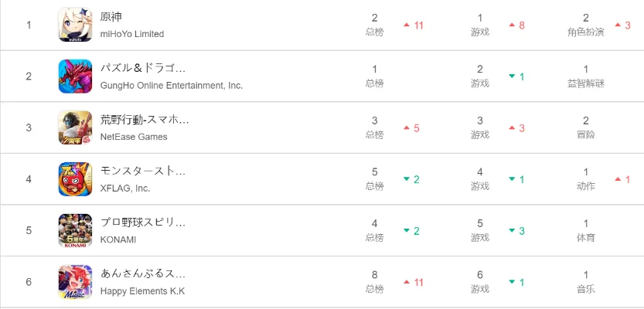Screen dimensions: 644x309
Task: Click the 荒野行動 app icon
Action: [x=75, y=127]
